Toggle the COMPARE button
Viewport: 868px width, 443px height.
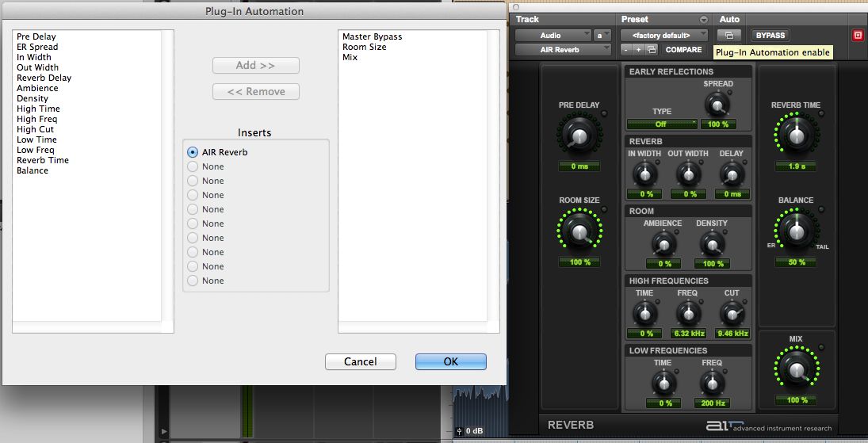tap(683, 50)
